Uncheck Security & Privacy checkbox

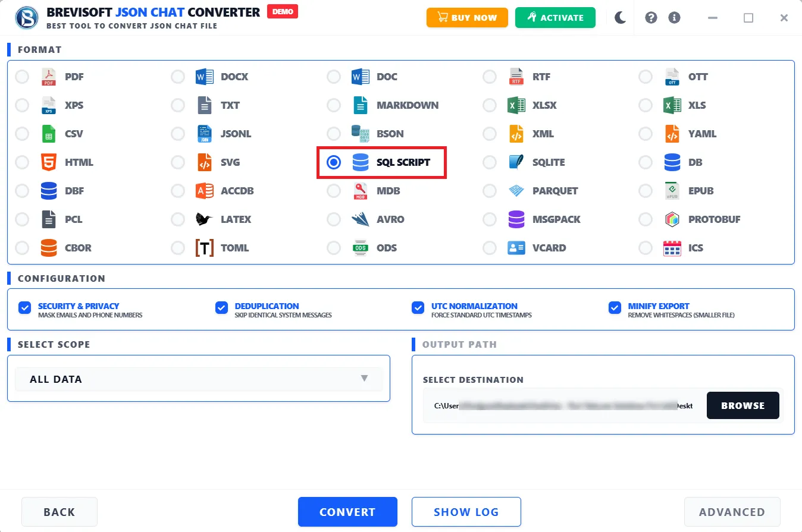pos(25,307)
